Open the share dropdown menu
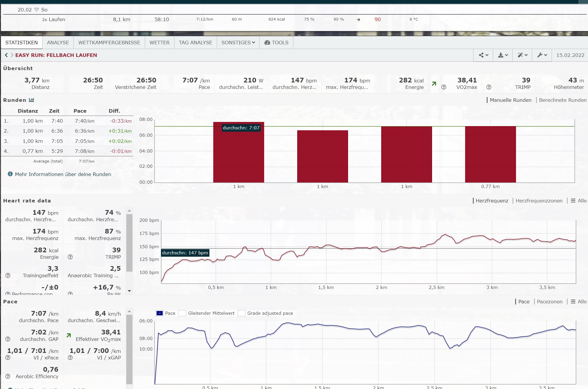This screenshot has height=389, width=588. point(483,55)
